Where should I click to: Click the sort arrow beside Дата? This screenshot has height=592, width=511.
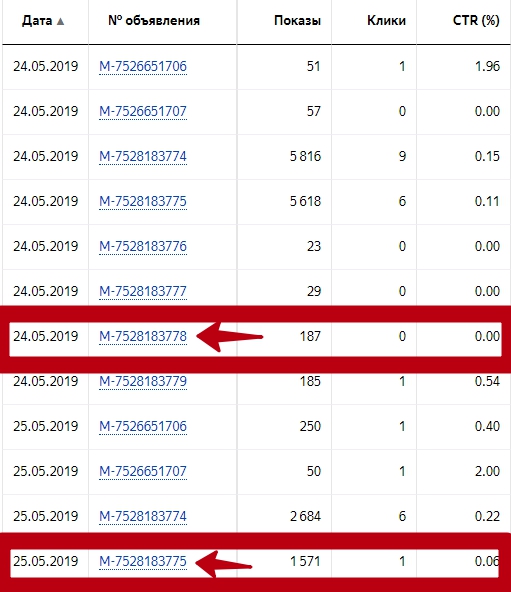pyautogui.click(x=60, y=22)
